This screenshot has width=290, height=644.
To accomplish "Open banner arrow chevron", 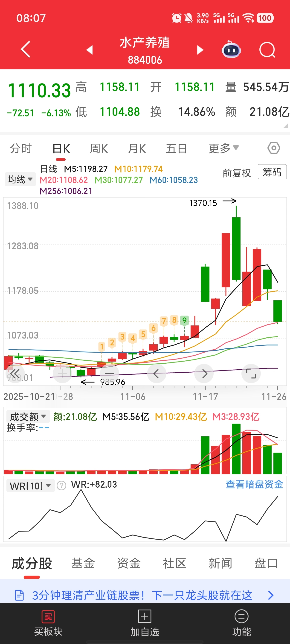I will pyautogui.click(x=271, y=595).
